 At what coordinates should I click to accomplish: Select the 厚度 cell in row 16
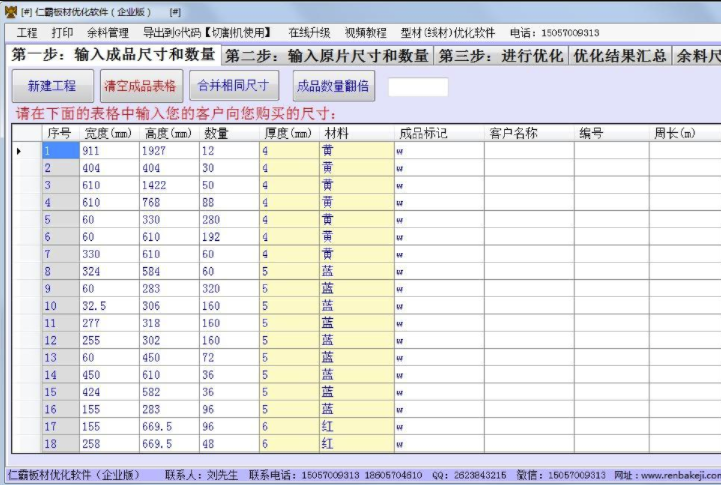[289, 409]
